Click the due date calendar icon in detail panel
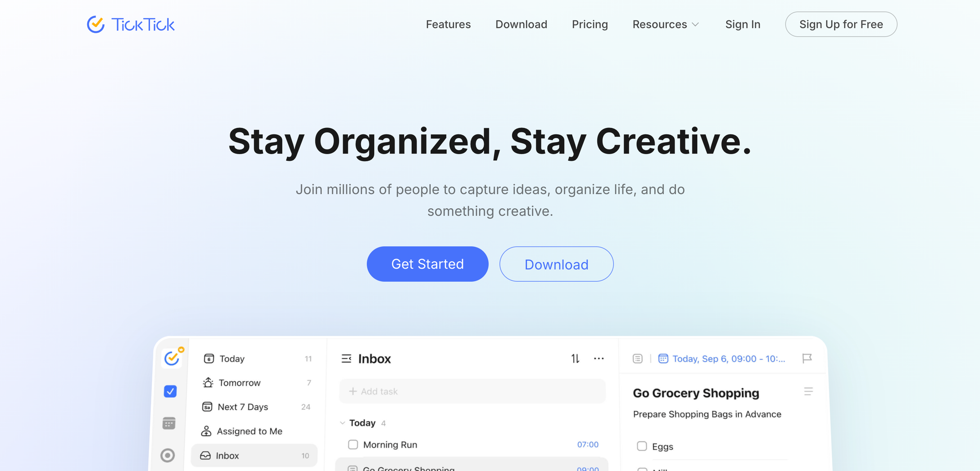The width and height of the screenshot is (980, 471). [663, 359]
